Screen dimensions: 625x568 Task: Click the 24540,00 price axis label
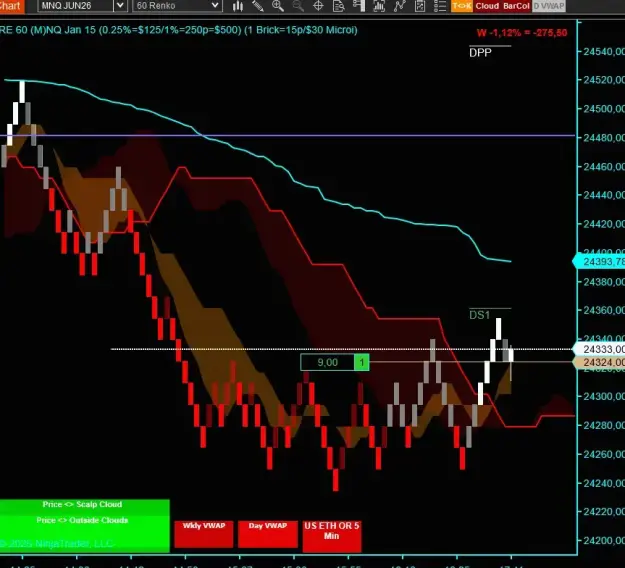coord(603,51)
